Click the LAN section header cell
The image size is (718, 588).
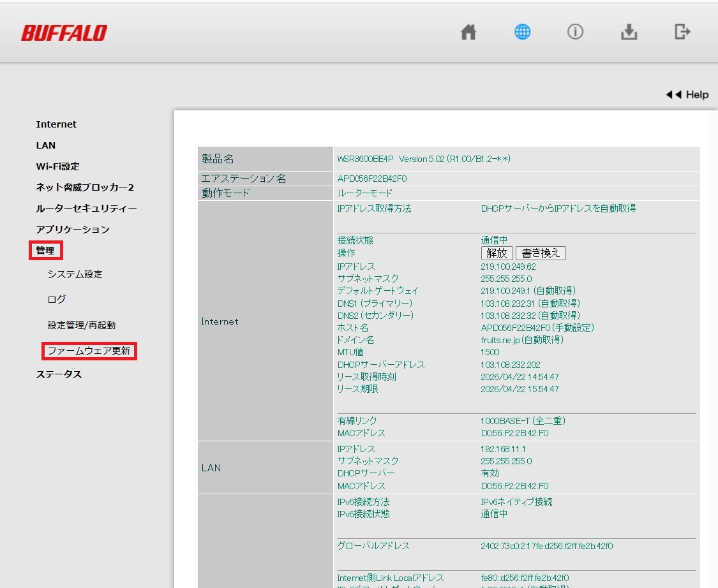coord(266,467)
